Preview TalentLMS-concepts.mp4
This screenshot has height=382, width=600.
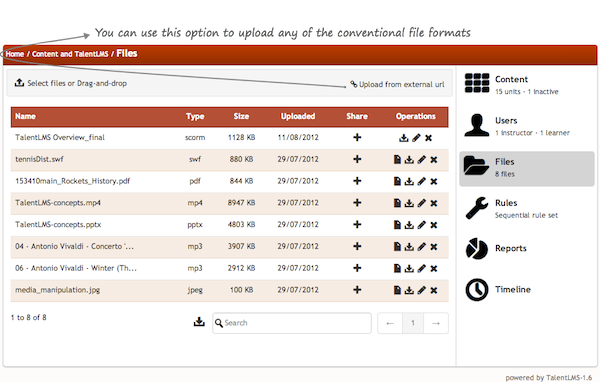point(397,203)
